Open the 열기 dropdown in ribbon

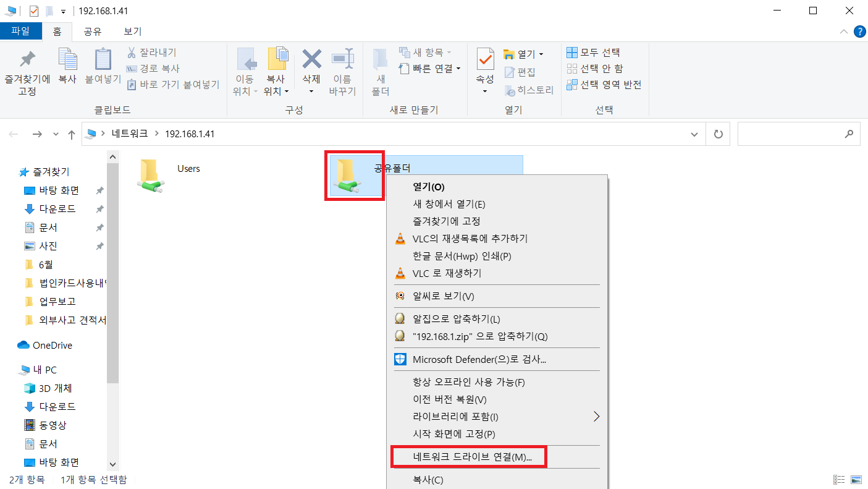tap(523, 54)
